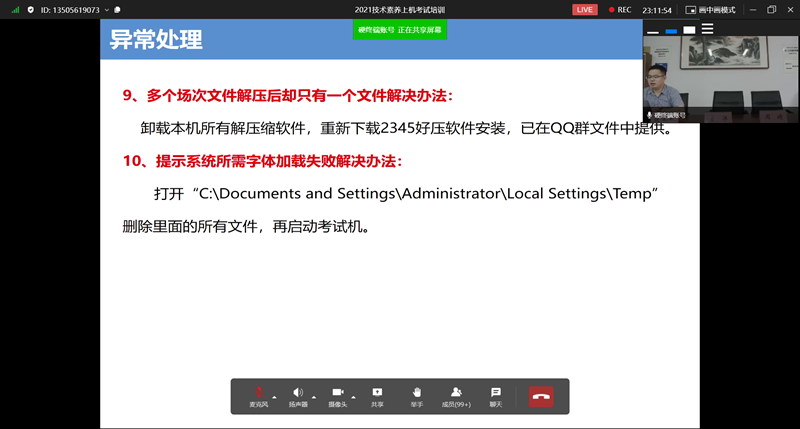Click the security shield icon
The height and width of the screenshot is (429, 800).
tap(32, 9)
